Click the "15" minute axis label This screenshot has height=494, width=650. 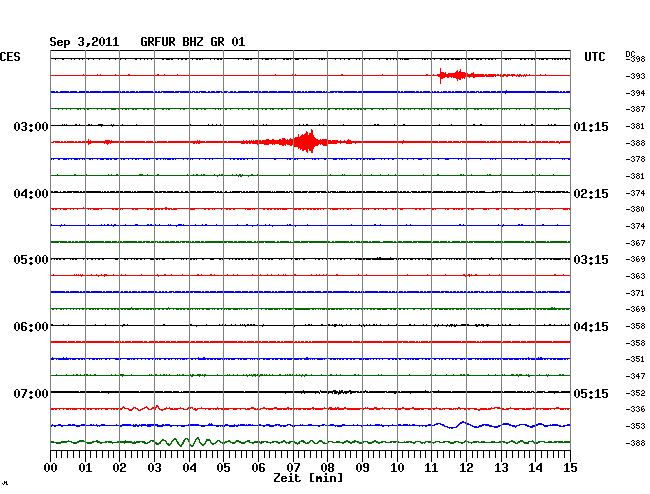point(570,467)
